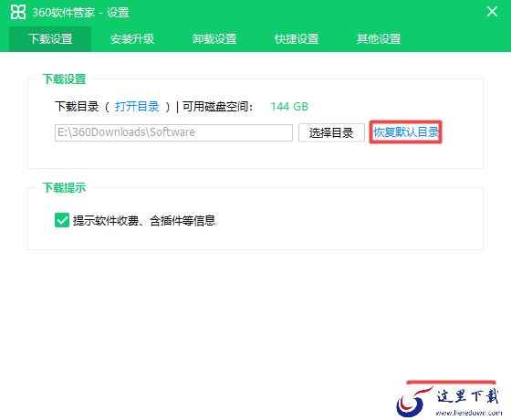The width and height of the screenshot is (511, 420).
Task: Click 恢复默认目录 to restore default folder
Action: pos(406,132)
